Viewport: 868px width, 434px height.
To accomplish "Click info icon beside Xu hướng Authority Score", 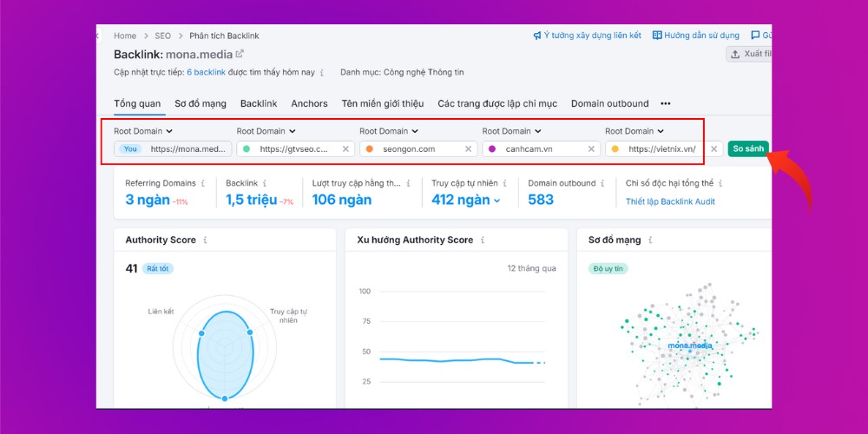I will click(x=482, y=240).
